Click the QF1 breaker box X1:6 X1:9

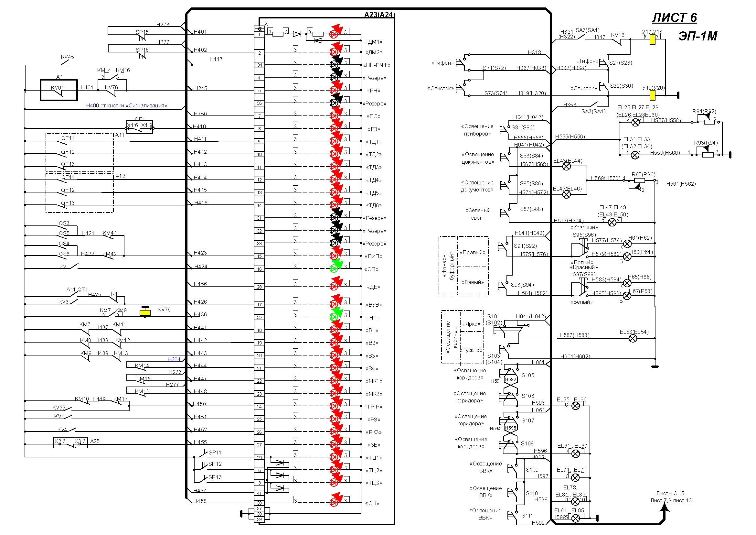point(140,127)
